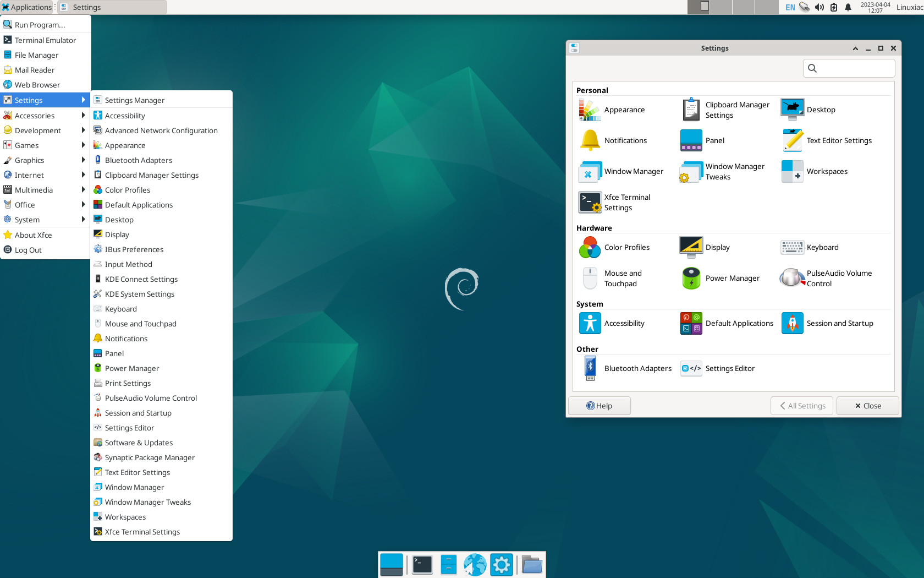Open Settings Editor in Settings window
The height and width of the screenshot is (578, 924).
click(x=718, y=369)
